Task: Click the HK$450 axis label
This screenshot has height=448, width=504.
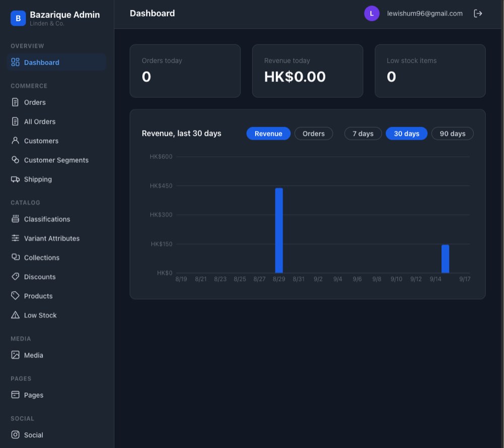Action: coord(161,186)
